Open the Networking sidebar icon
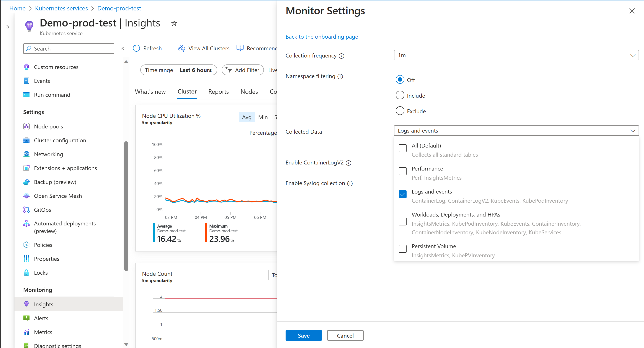644x348 pixels. (26, 154)
